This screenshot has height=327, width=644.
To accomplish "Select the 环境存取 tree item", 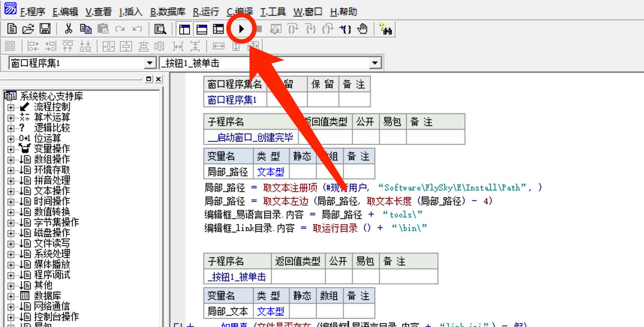I will click(x=52, y=170).
